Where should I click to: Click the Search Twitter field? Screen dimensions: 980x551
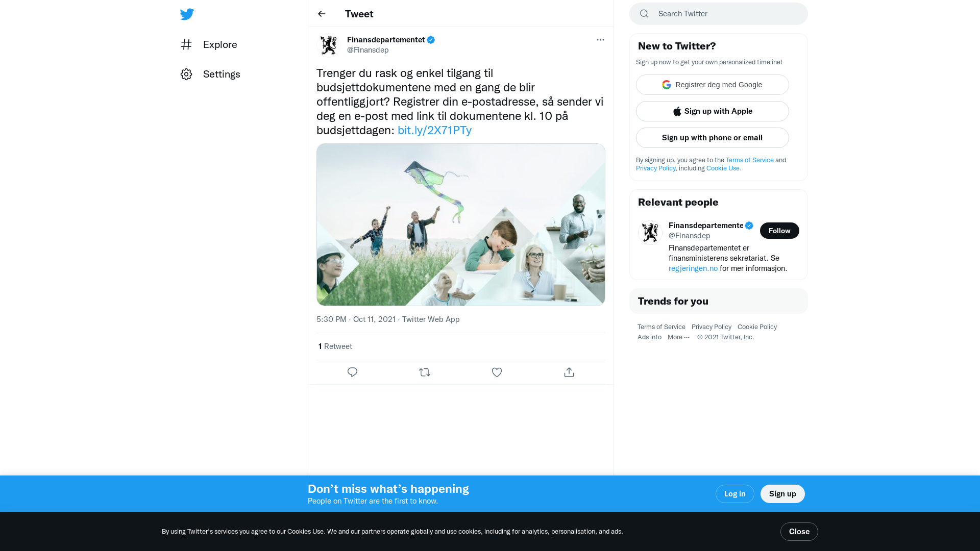coord(719,14)
